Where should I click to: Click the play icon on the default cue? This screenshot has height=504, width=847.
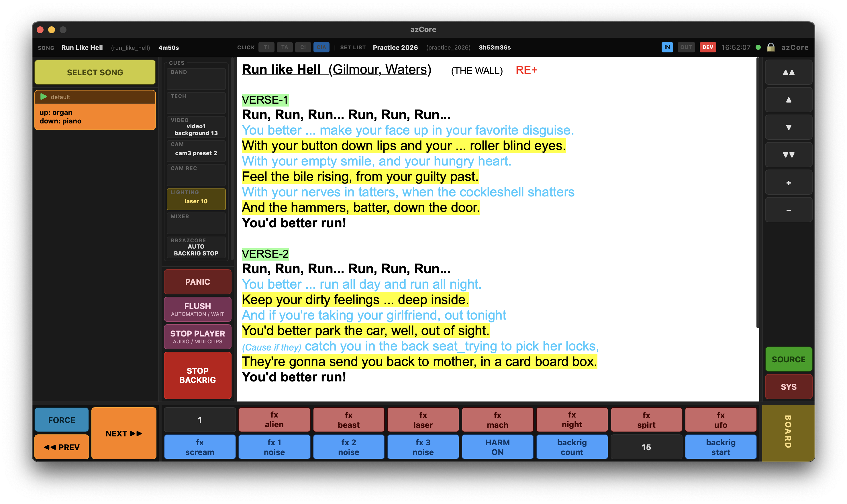coord(44,97)
